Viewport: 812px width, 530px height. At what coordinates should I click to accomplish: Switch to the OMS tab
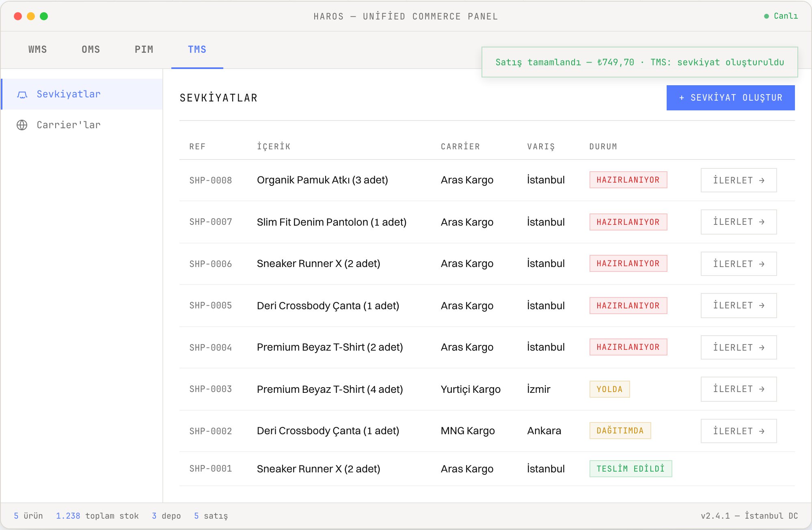(x=91, y=50)
